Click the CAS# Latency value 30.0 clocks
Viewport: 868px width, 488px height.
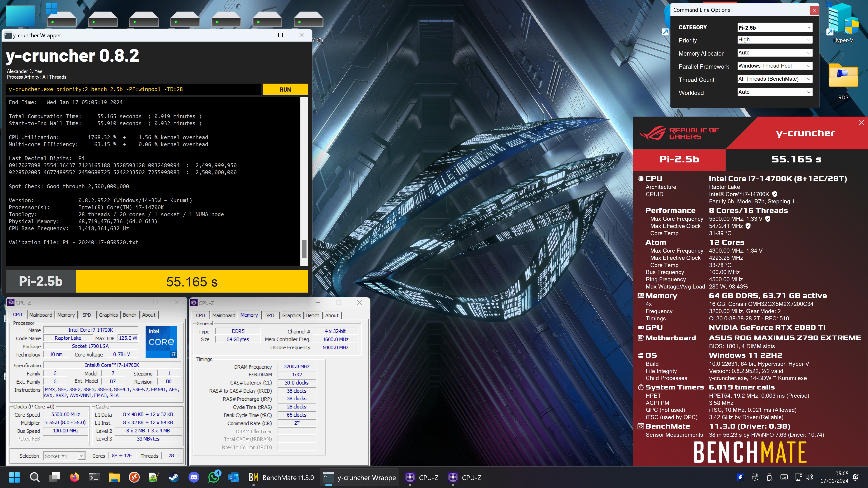[297, 383]
